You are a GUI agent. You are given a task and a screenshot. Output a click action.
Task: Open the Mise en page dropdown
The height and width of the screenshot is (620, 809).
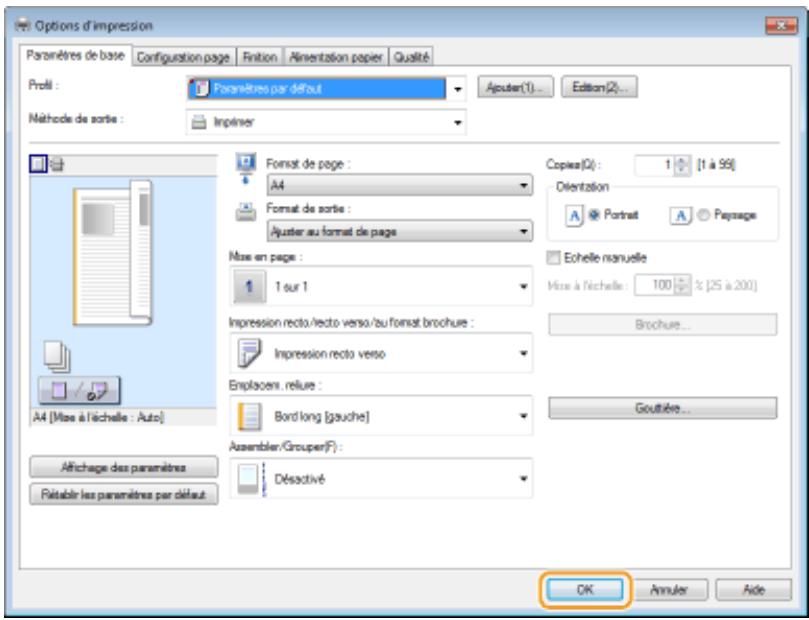pos(381,286)
